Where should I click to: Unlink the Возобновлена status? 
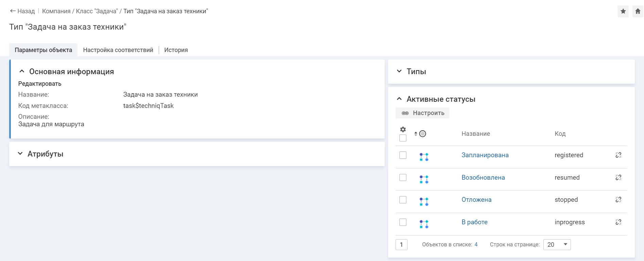[x=618, y=178]
